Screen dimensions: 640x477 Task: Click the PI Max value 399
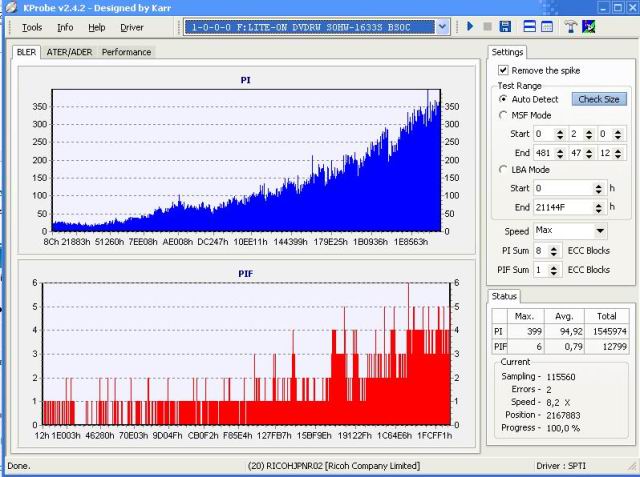(x=534, y=331)
